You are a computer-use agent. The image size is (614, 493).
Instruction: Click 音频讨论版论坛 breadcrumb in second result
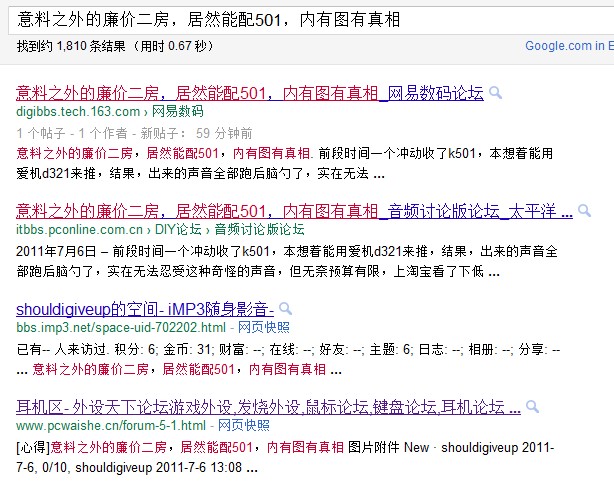tap(259, 229)
